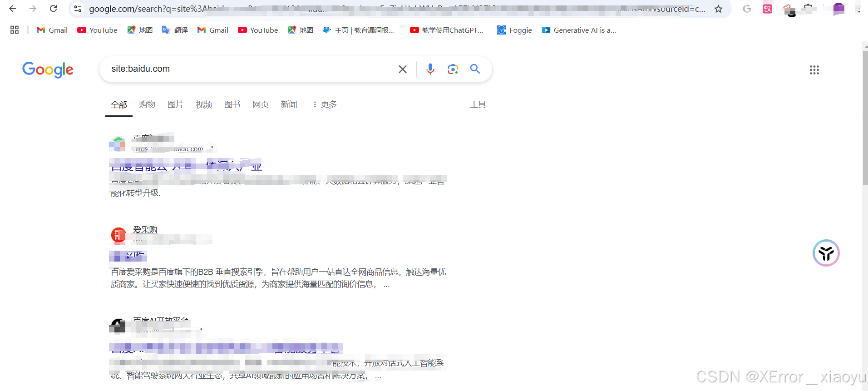Reload the current page
The image size is (868, 391).
point(53,9)
